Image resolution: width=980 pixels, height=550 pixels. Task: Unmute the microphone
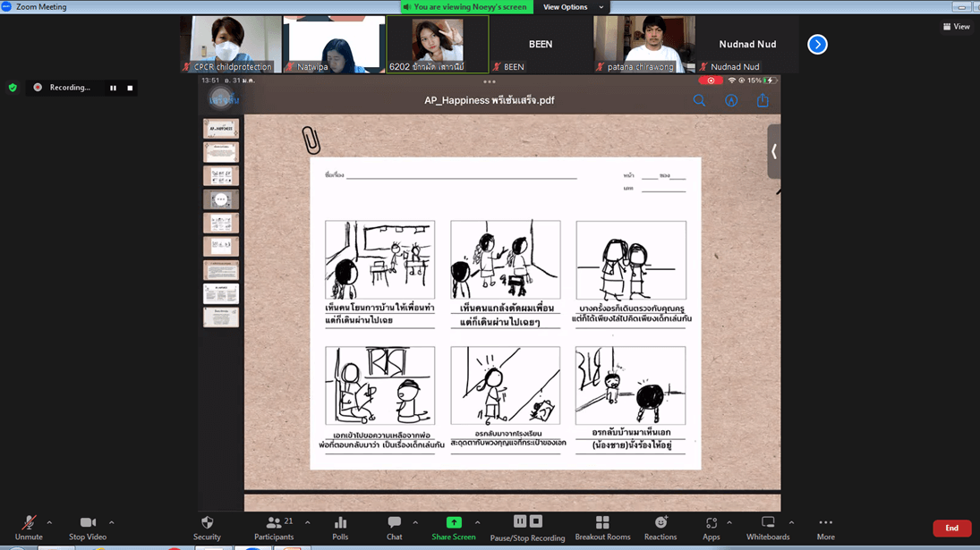(29, 527)
